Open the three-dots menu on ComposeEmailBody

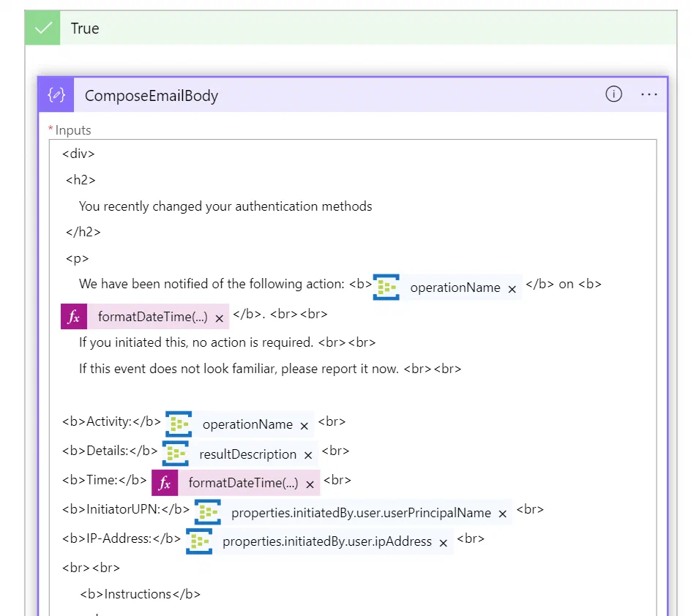point(648,94)
